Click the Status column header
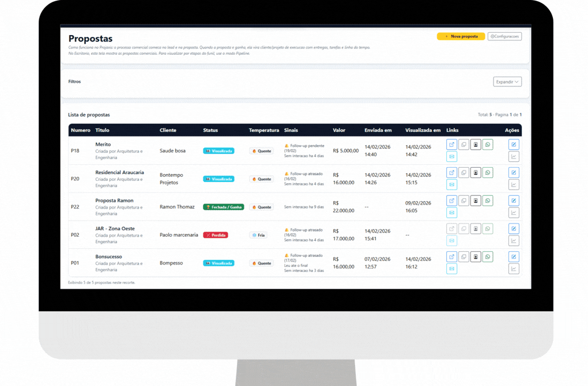Viewport: 588px width, 386px height. coord(210,130)
